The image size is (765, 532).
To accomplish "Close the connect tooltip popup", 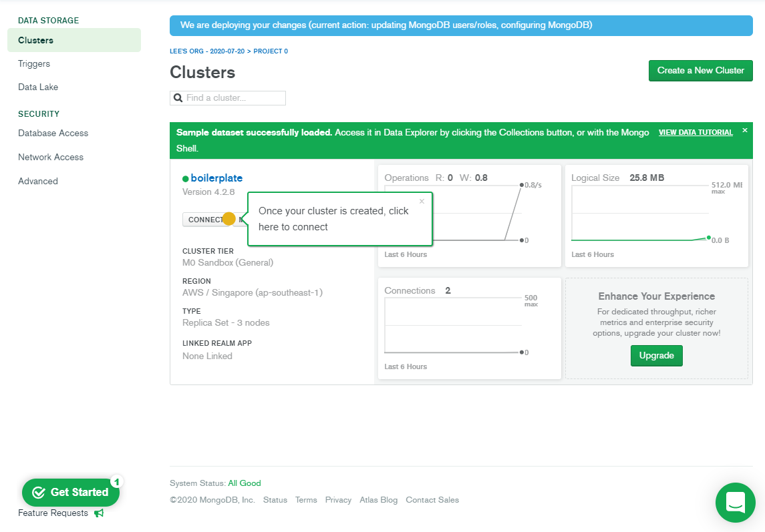I will (x=422, y=201).
